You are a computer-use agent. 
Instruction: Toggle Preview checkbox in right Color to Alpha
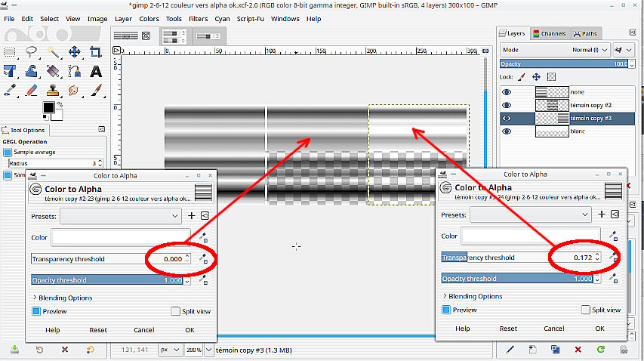click(x=446, y=310)
